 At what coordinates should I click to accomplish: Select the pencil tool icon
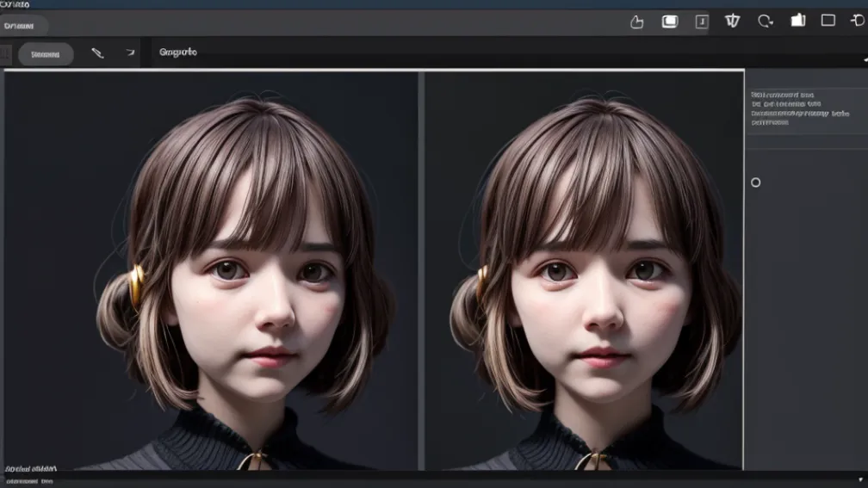pyautogui.click(x=97, y=53)
